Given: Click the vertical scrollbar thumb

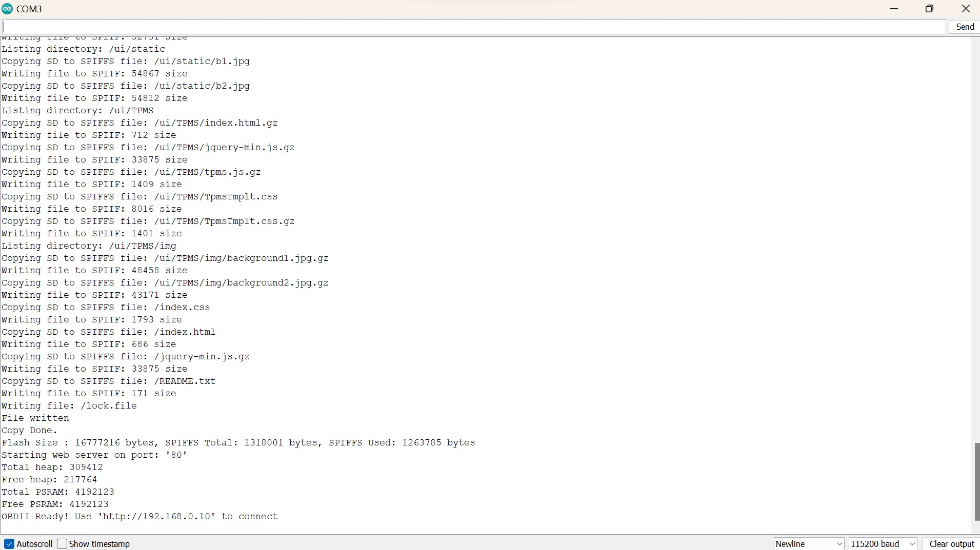Looking at the screenshot, I should point(976,482).
